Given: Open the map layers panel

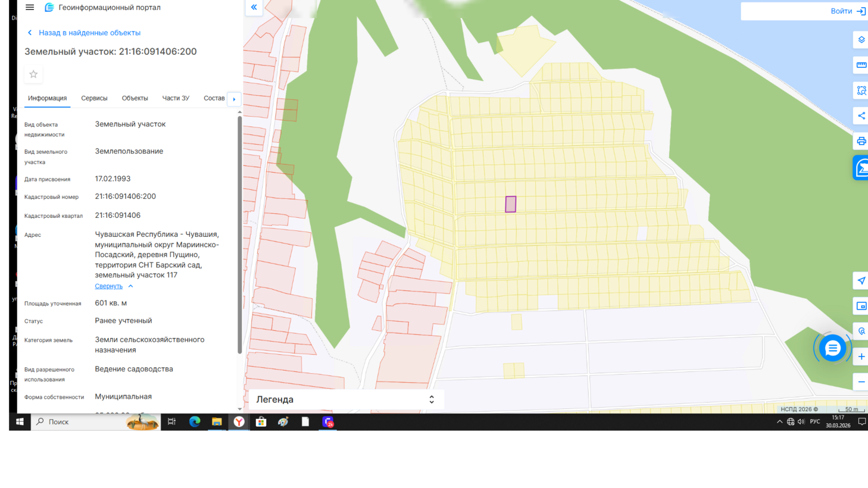Looking at the screenshot, I should (861, 40).
